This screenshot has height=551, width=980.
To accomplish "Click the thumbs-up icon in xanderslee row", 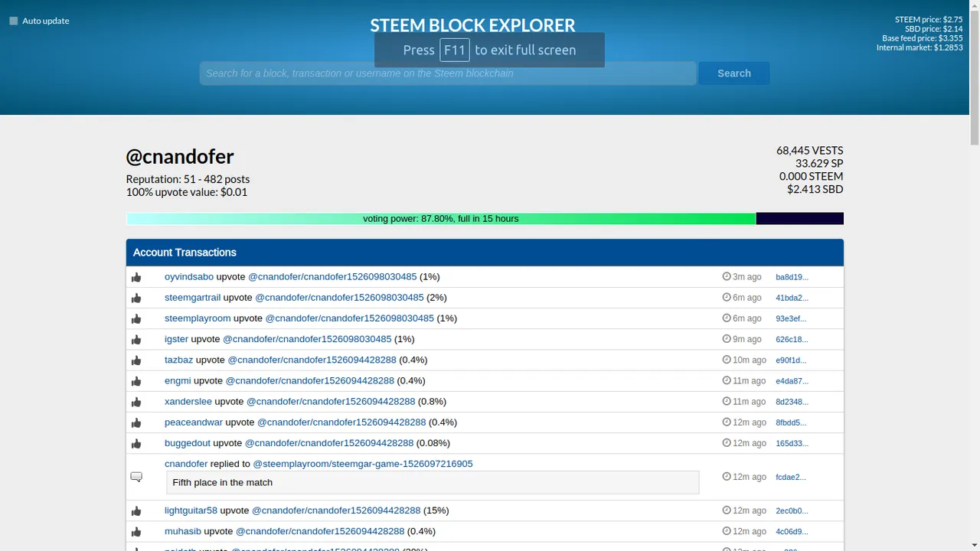I will (136, 402).
